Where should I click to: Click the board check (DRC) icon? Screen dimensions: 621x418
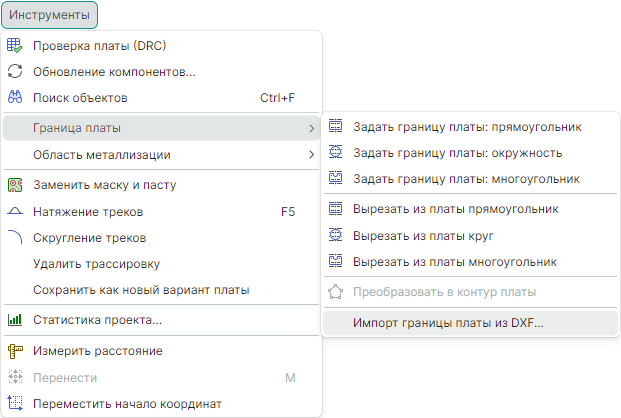(15, 45)
